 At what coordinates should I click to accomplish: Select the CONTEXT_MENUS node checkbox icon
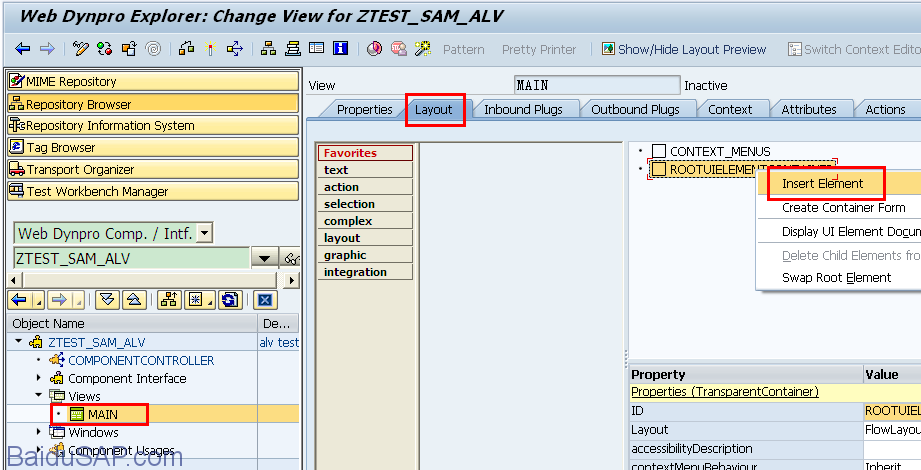coord(658,151)
